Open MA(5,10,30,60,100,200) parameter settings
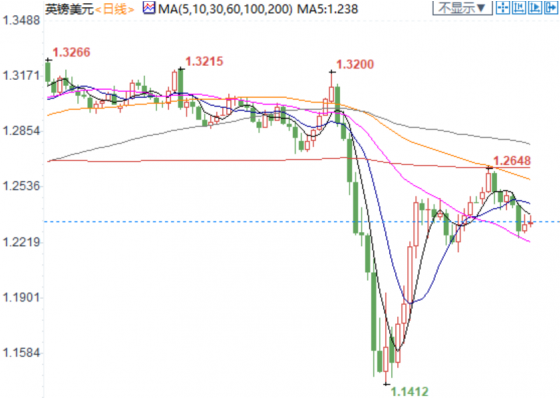 225,9
